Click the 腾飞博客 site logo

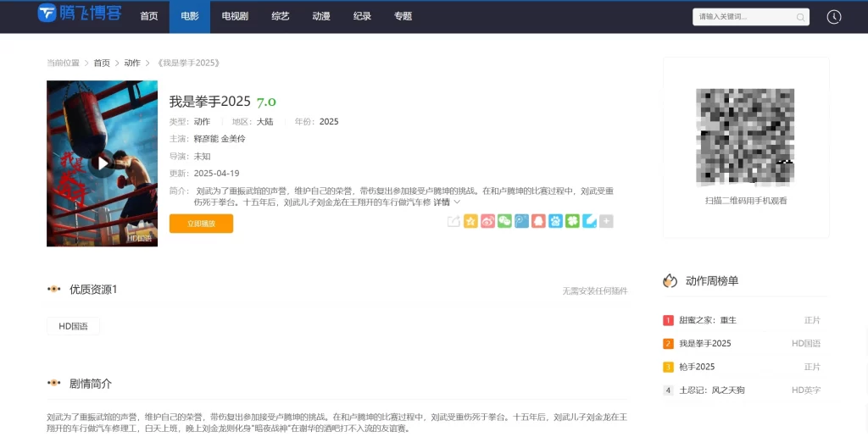point(80,13)
